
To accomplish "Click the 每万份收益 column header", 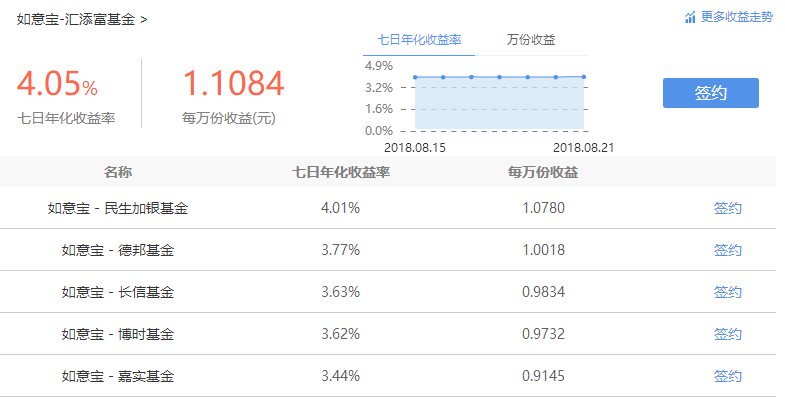I will pos(543,172).
